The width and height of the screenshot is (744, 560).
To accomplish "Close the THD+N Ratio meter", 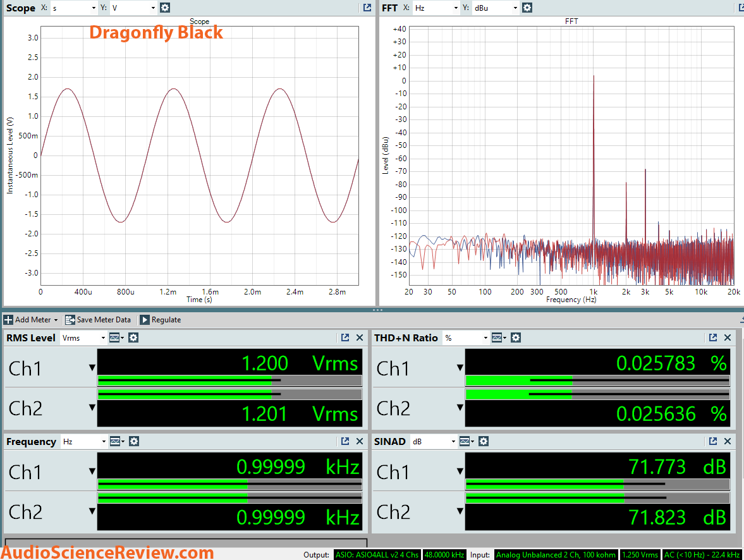I will pos(728,338).
